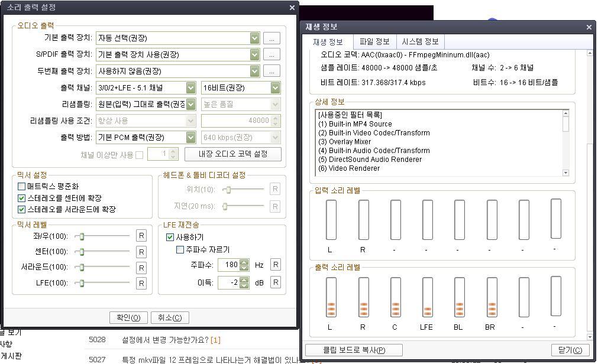Open S/PDIF 출력 장치 dropdown

pos(255,54)
